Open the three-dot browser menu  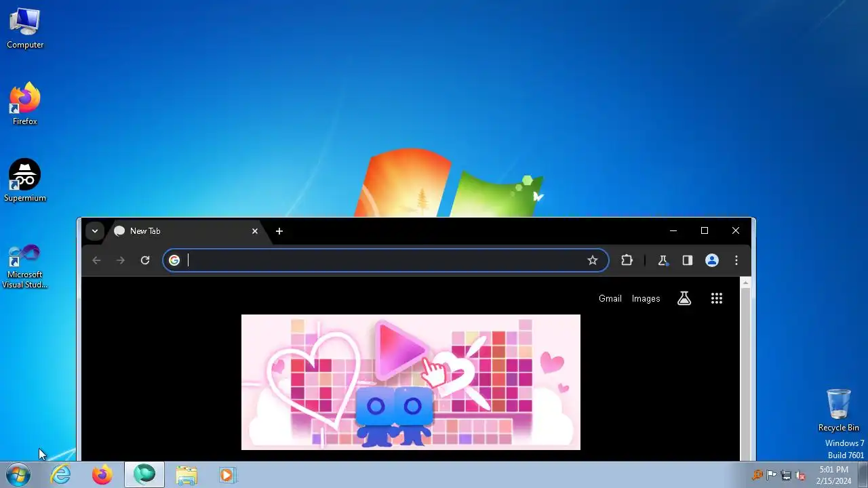pos(736,260)
